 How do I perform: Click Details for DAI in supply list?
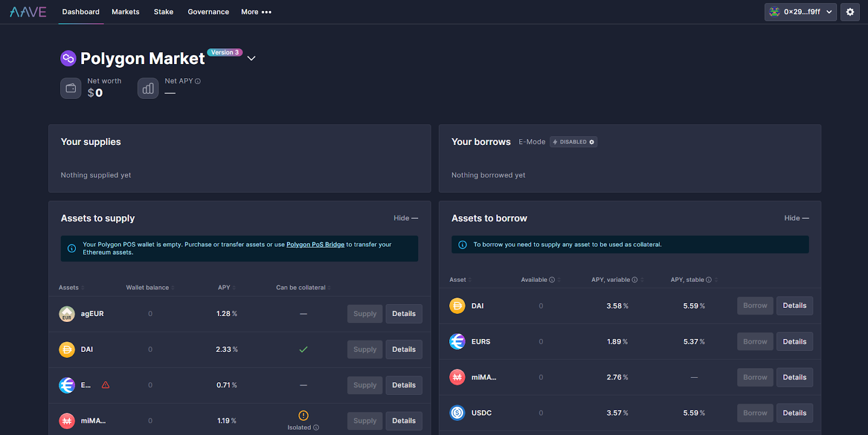pyautogui.click(x=404, y=350)
